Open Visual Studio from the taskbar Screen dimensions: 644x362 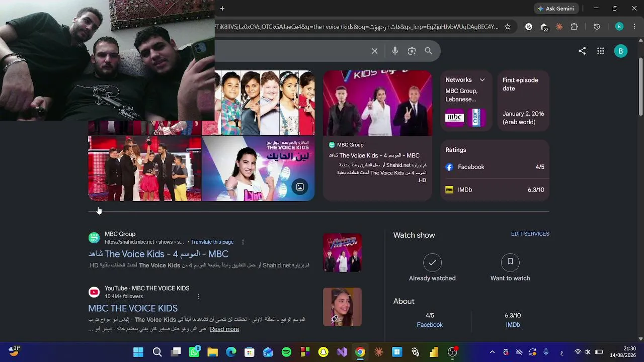342,352
